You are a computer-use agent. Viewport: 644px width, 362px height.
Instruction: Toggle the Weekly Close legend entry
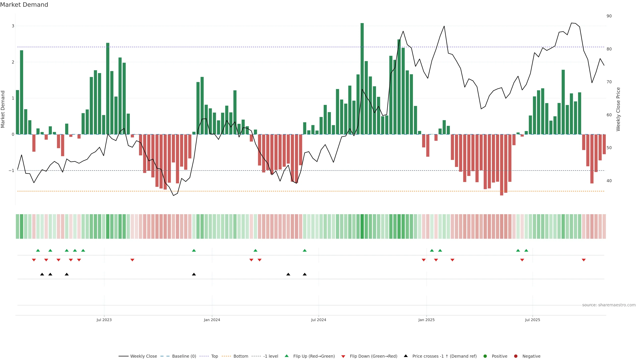tap(143, 356)
